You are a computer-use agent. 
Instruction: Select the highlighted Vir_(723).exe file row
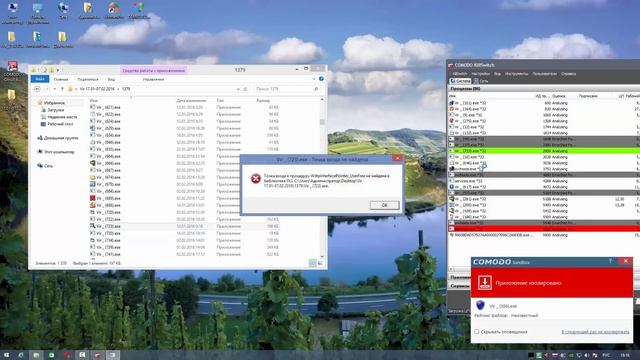pyautogui.click(x=184, y=226)
